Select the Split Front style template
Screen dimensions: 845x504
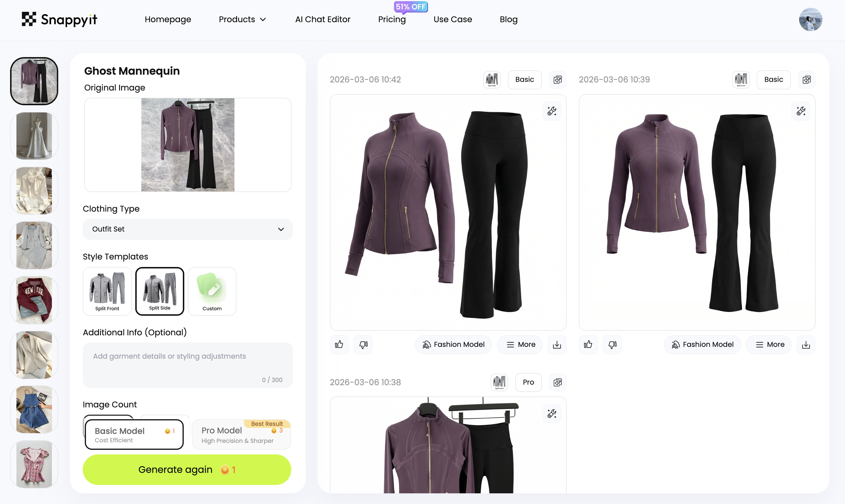(107, 292)
